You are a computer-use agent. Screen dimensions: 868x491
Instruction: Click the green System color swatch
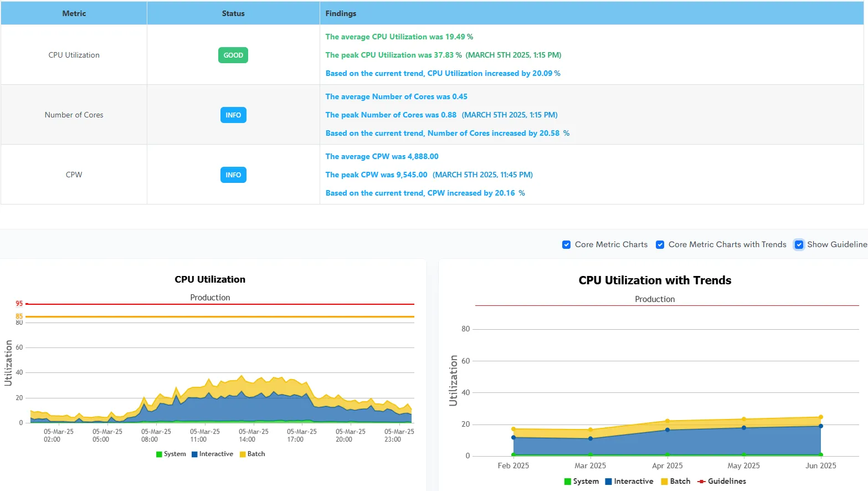pyautogui.click(x=158, y=454)
